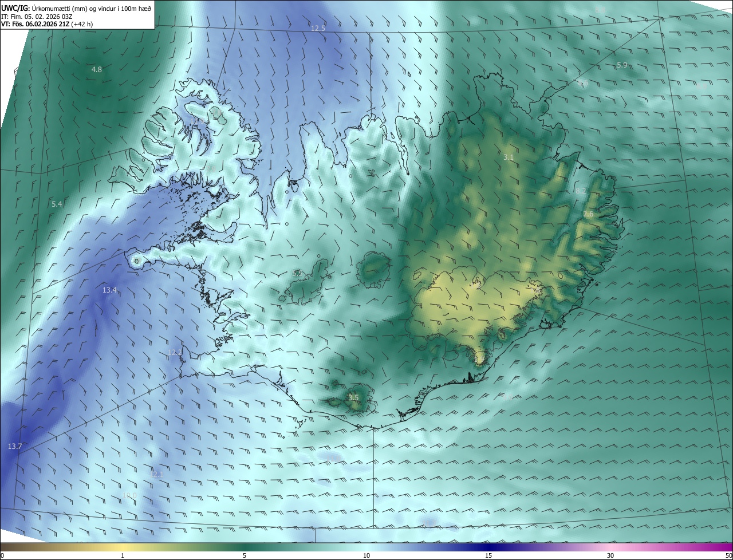Click the 4.8 value on the map
733x560 pixels.
click(97, 70)
